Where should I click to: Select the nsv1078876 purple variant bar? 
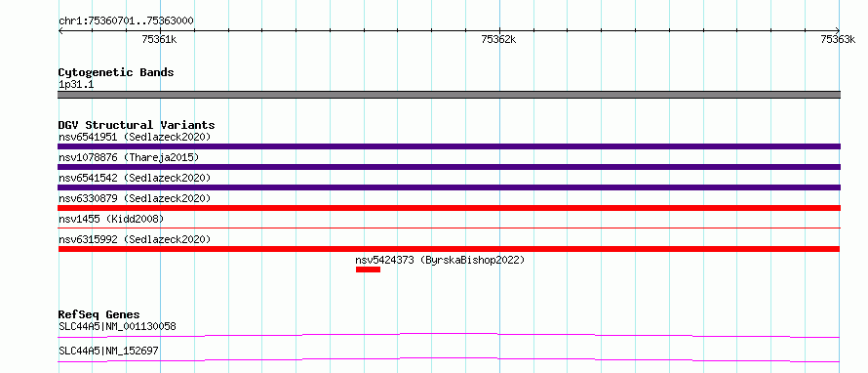(449, 167)
